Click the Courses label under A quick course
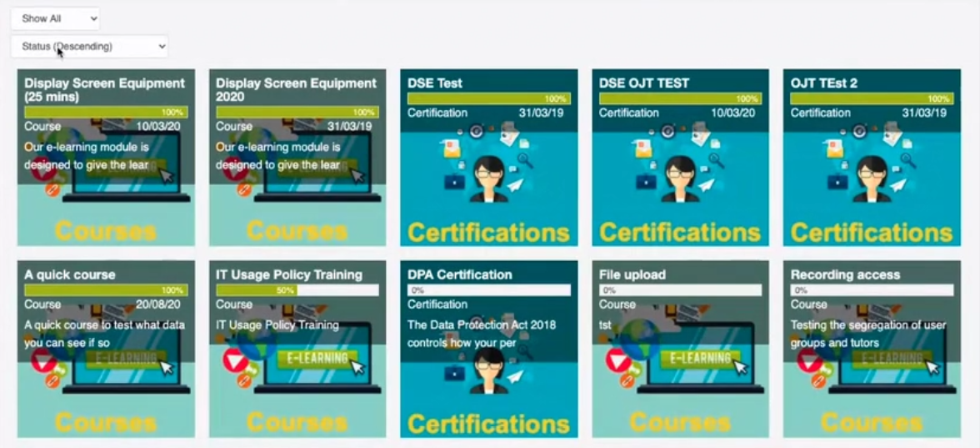Image resolution: width=980 pixels, height=448 pixels. click(105, 423)
